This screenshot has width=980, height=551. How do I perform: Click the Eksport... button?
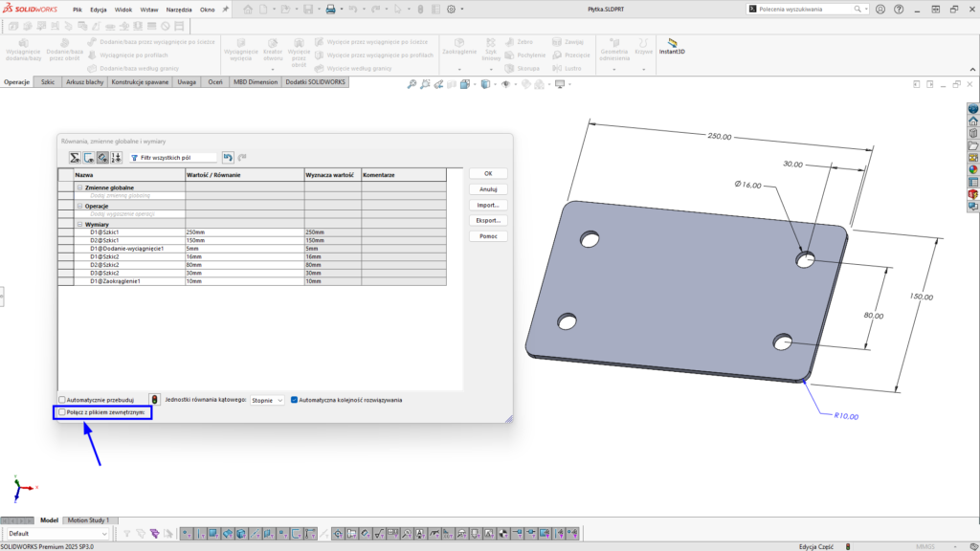point(487,220)
